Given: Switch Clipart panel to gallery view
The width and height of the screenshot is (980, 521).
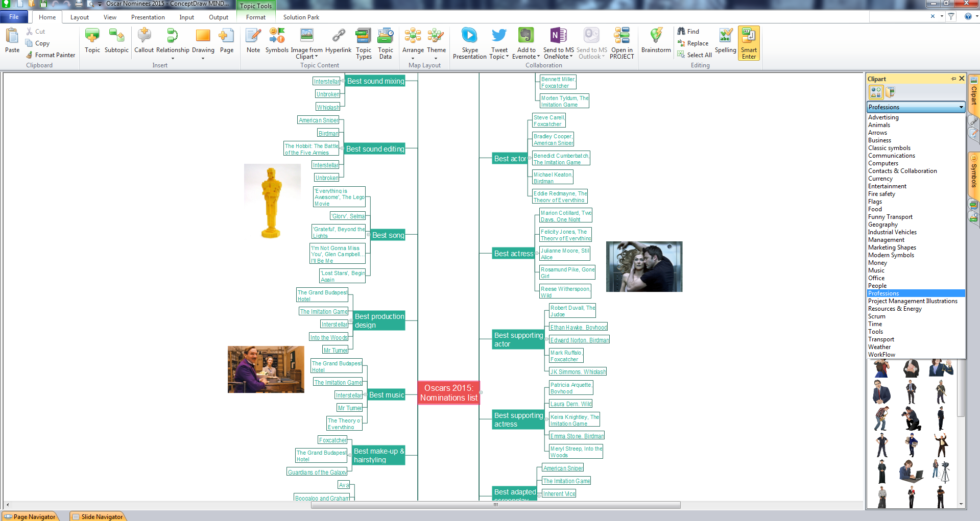Looking at the screenshot, I should coord(876,92).
